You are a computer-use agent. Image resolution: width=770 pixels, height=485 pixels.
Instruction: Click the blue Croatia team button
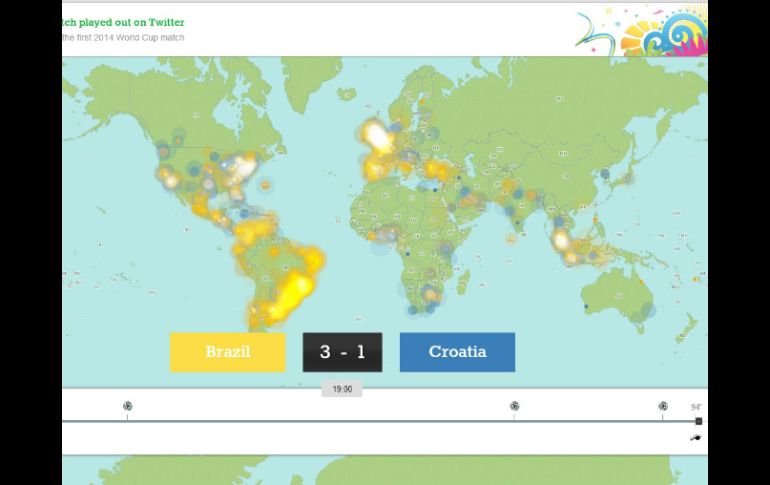pyautogui.click(x=457, y=352)
